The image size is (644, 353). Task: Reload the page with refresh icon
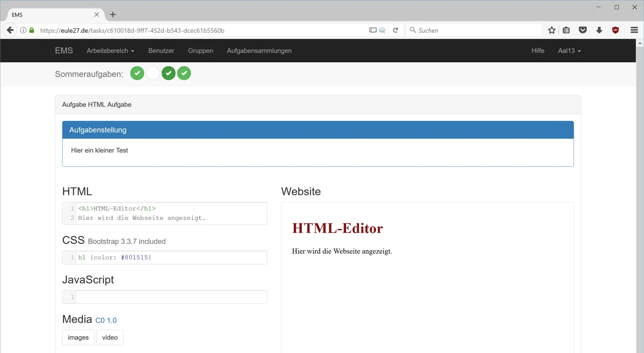[396, 30]
